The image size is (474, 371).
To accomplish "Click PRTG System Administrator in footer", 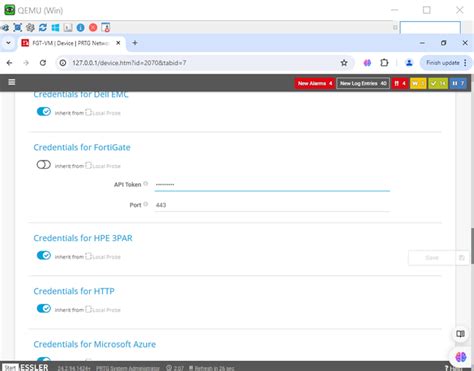I will [x=128, y=368].
